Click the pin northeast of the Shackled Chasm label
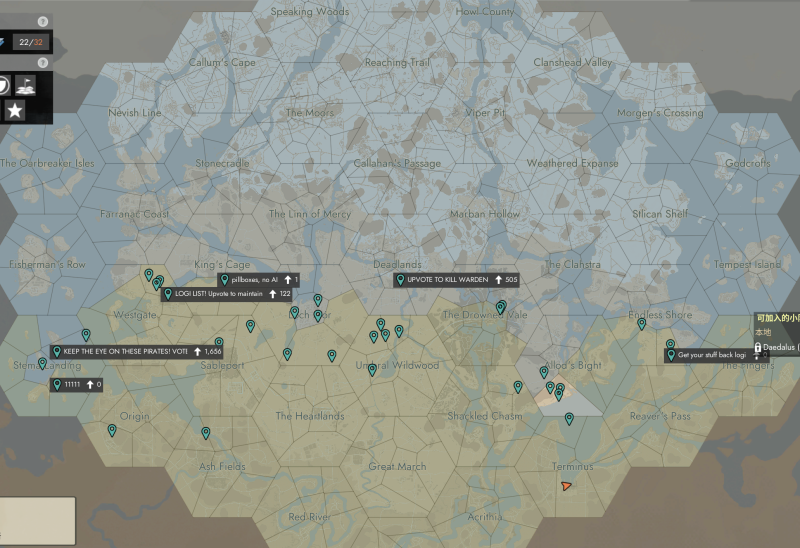This screenshot has width=800, height=548. pos(518,387)
